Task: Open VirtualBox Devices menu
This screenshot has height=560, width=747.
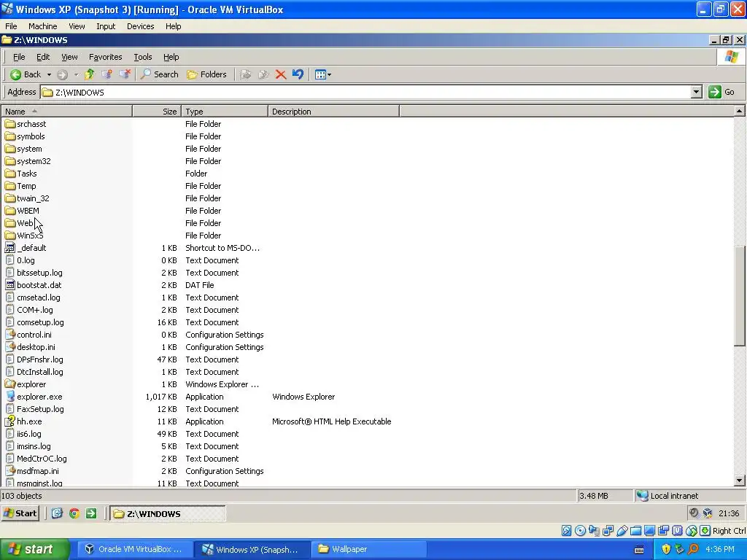Action: 140,26
